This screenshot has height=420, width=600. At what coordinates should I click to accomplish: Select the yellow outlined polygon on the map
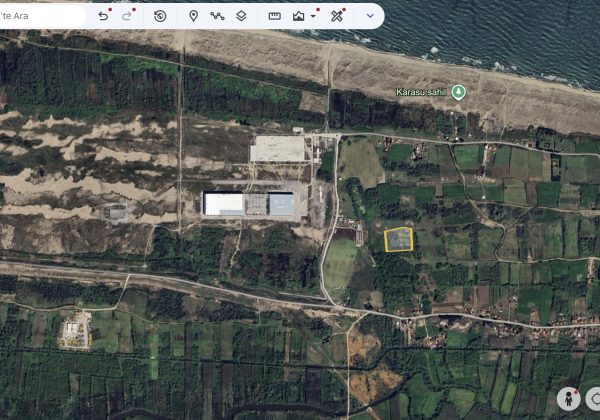click(399, 240)
